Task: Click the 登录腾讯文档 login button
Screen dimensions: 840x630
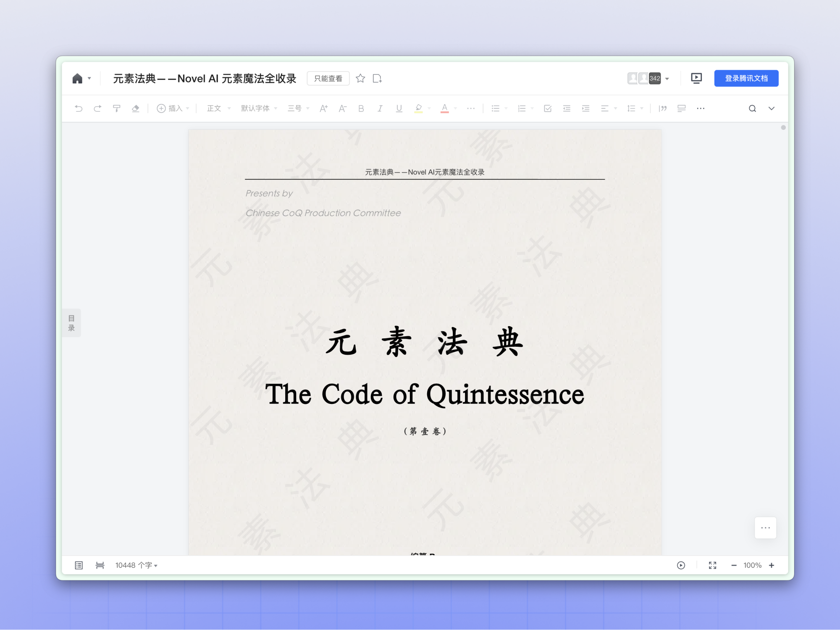Action: [x=746, y=78]
